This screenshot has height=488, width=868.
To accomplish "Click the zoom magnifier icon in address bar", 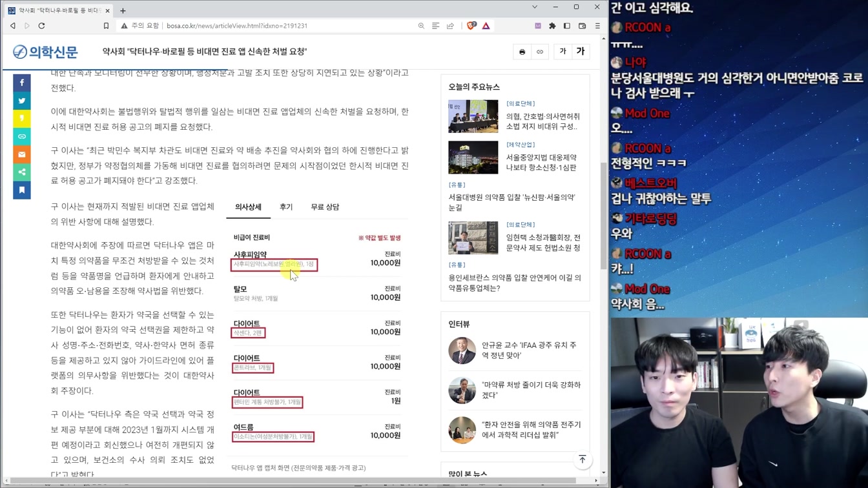I will coord(421,26).
